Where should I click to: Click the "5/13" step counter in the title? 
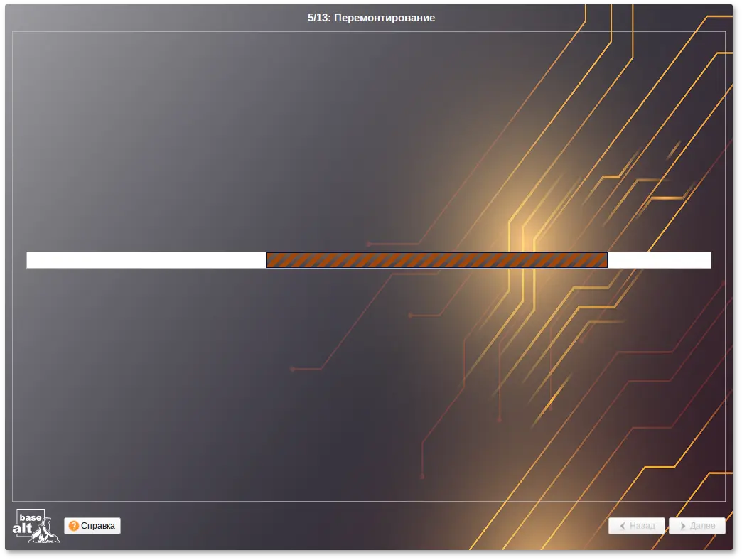pos(318,18)
